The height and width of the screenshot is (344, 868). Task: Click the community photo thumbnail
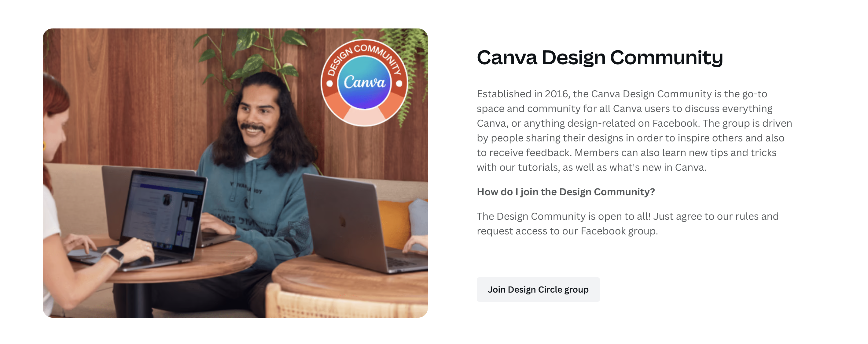coord(235,173)
